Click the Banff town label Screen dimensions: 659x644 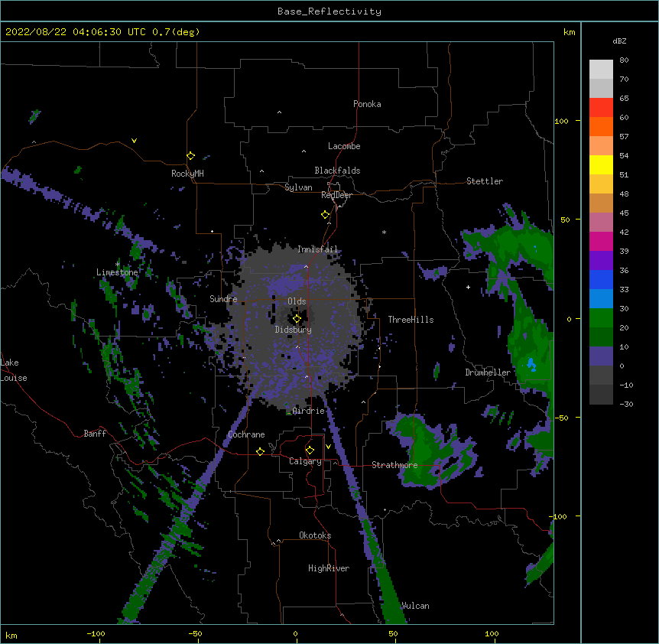(x=95, y=434)
